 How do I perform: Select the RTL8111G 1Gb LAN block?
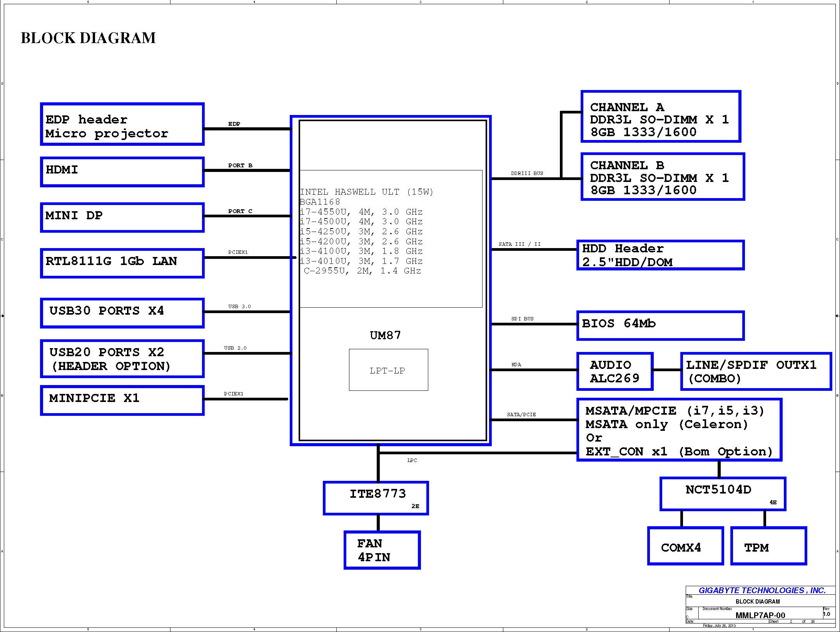[x=122, y=263]
